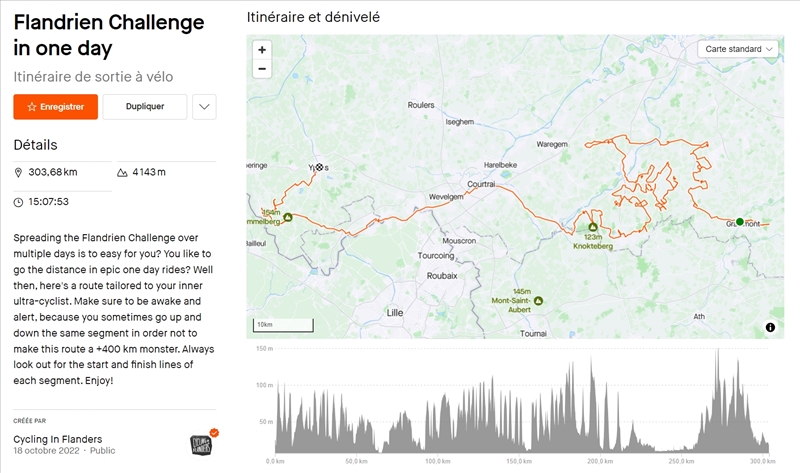Click the green route start point marker
Screen dimensions: 800x473
[x=740, y=222]
